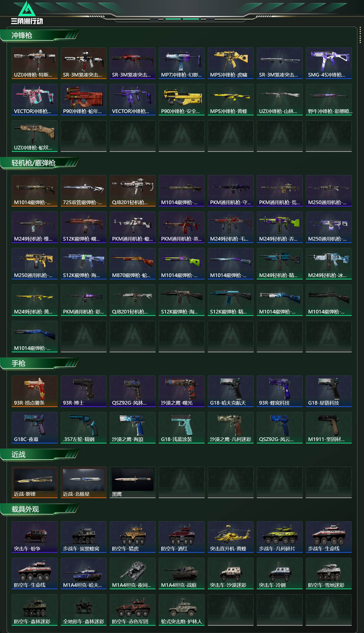Open the 沙漠之鹰-海浪 pistol skin
Viewport: 364px width, 633px height.
pyautogui.click(x=132, y=427)
